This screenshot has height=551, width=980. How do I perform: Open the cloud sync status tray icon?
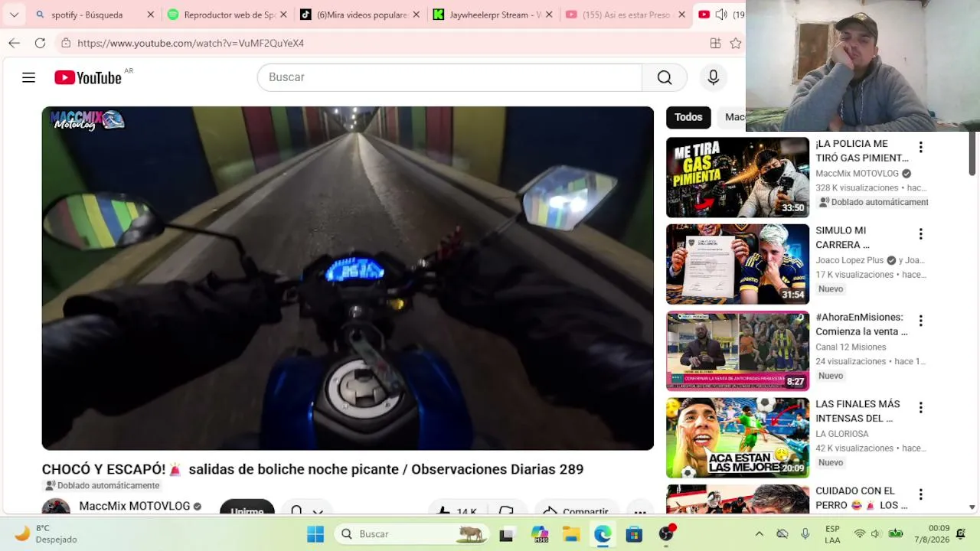click(782, 533)
